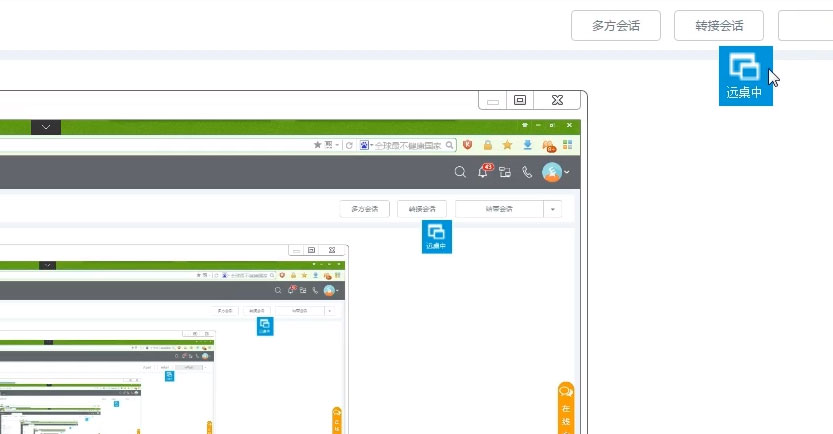This screenshot has height=434, width=833.
Task: Click the large outermost 远桌中 remote desktop icon
Action: [x=745, y=76]
